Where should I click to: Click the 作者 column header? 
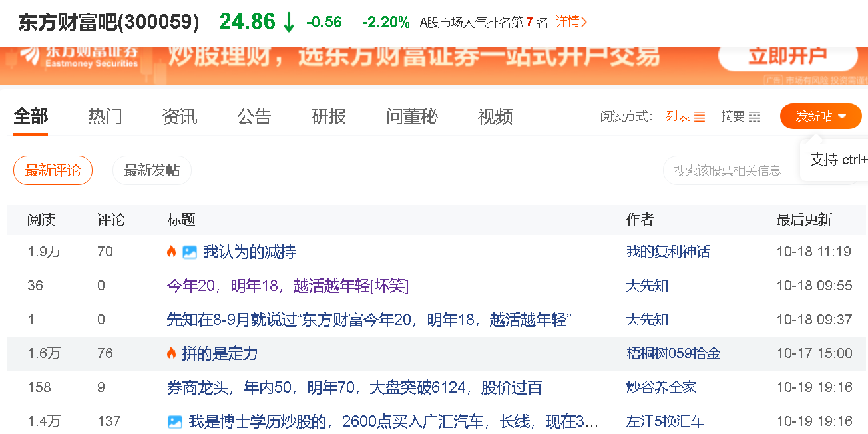pyautogui.click(x=640, y=220)
